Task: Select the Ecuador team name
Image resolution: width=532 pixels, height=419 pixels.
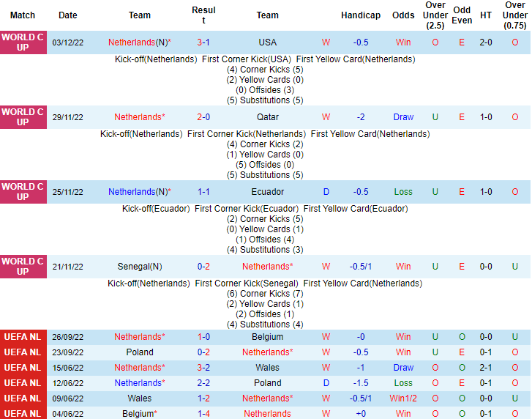Action: 267,192
